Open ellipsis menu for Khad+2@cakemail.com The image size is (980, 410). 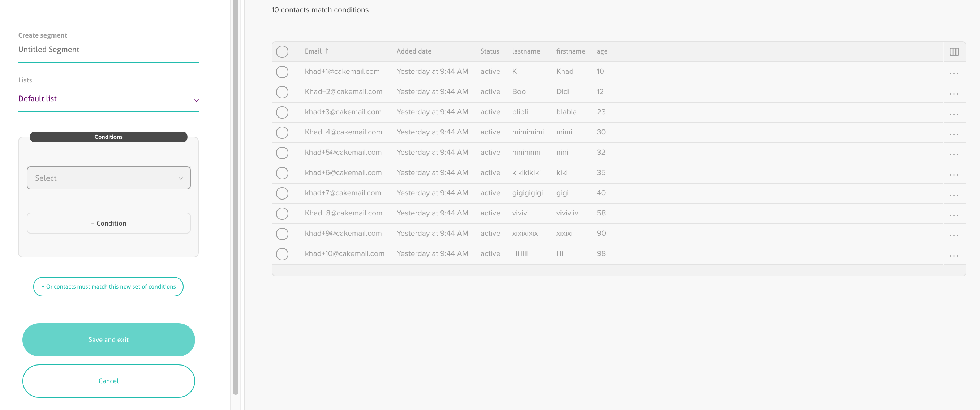click(x=953, y=94)
